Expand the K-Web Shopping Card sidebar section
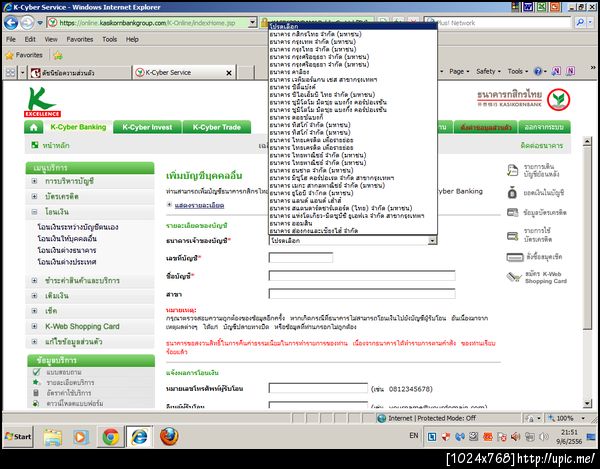Screen dimensions: 600x469 pos(34,326)
